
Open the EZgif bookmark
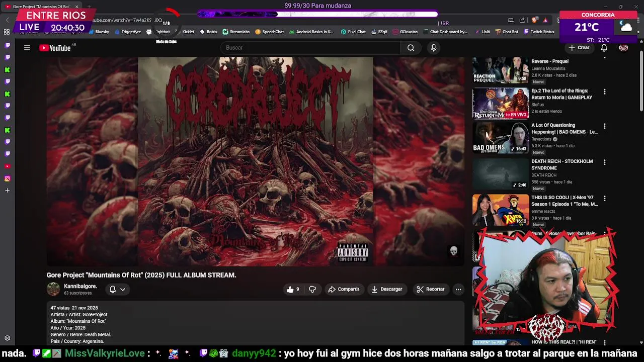pos(380,32)
